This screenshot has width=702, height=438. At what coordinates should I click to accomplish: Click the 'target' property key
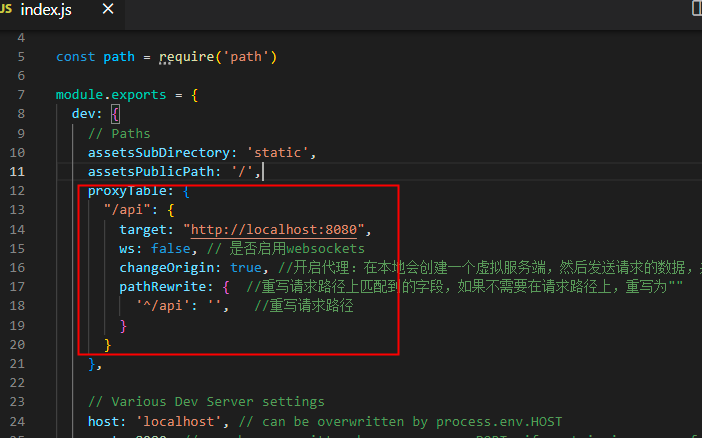[x=143, y=230]
